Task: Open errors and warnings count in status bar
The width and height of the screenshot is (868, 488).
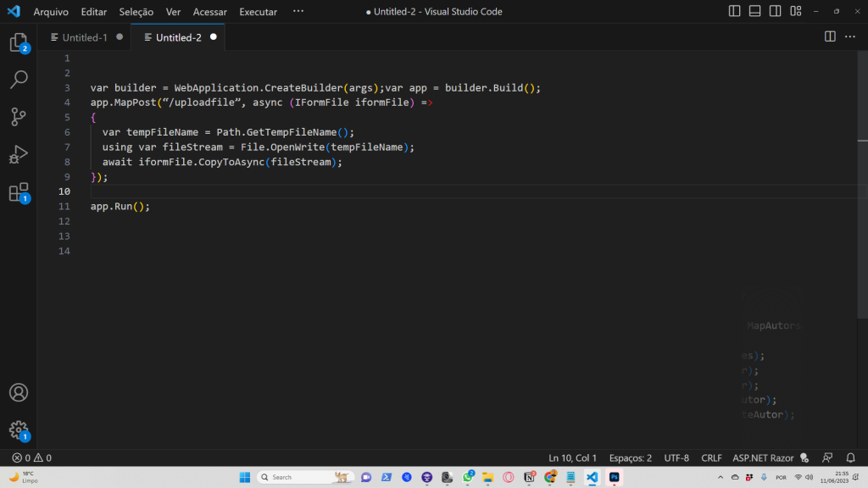Action: click(31, 457)
